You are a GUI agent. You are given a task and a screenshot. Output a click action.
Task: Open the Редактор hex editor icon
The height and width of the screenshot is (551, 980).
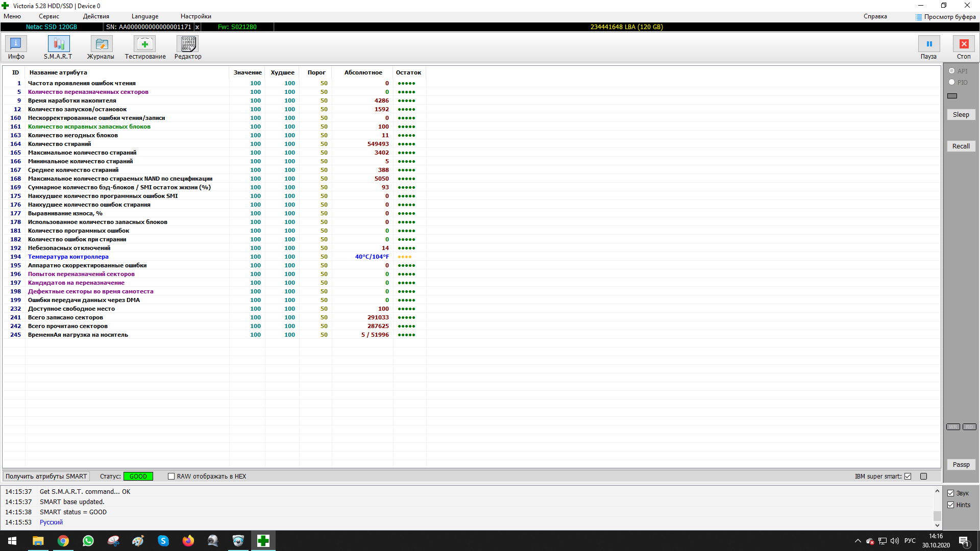pos(188,44)
